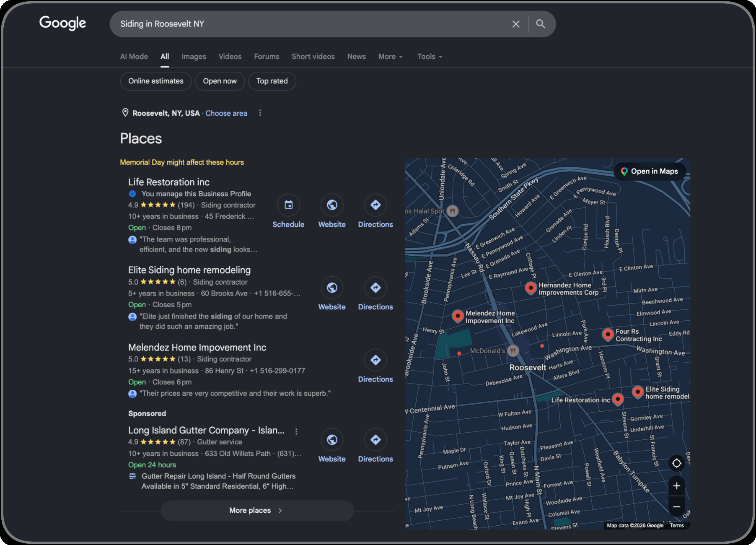The width and height of the screenshot is (756, 545).
Task: Click the review quote about competitive prices
Action: [235, 393]
